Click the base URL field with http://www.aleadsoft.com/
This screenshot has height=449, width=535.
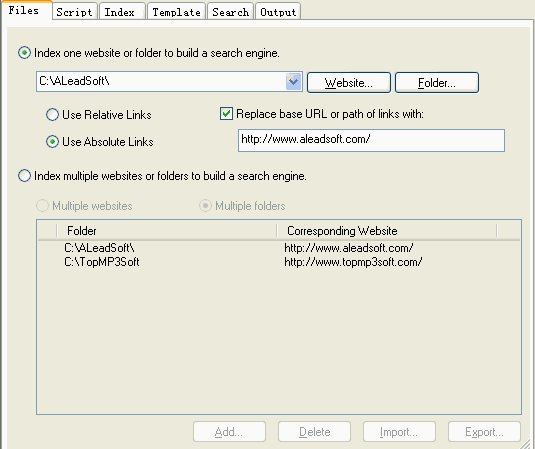(371, 140)
